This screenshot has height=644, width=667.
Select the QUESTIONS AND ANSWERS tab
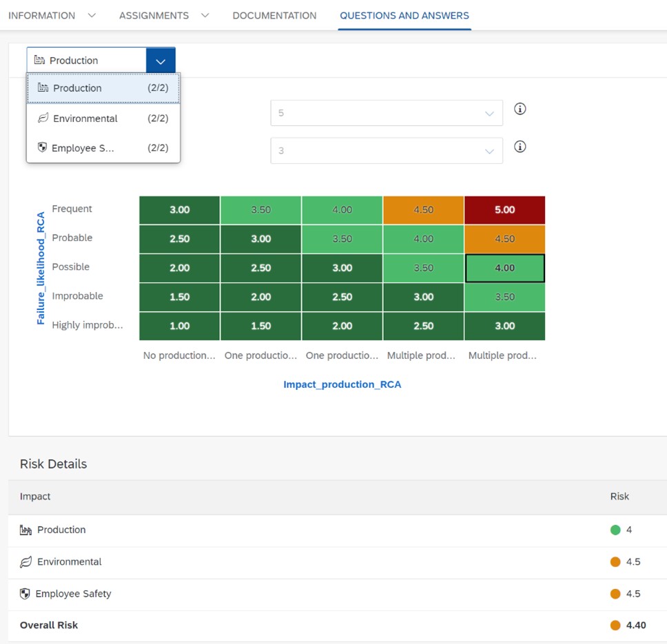pos(404,15)
